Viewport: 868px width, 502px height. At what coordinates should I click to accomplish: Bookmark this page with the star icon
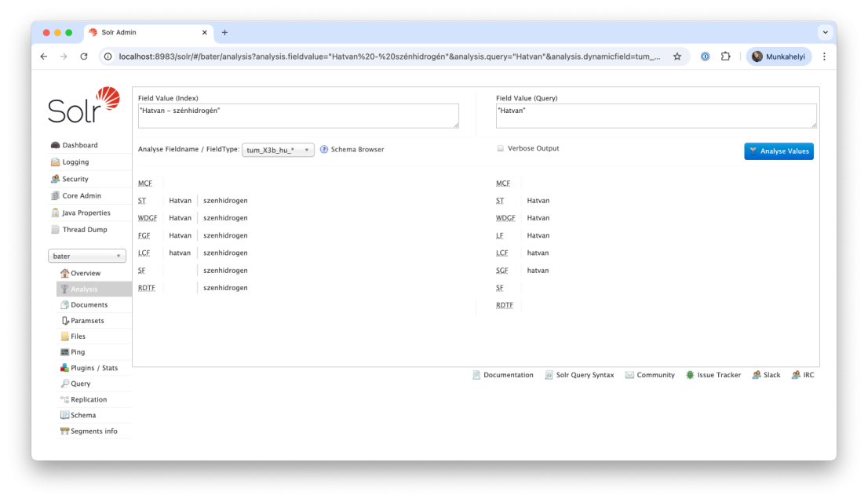click(677, 56)
